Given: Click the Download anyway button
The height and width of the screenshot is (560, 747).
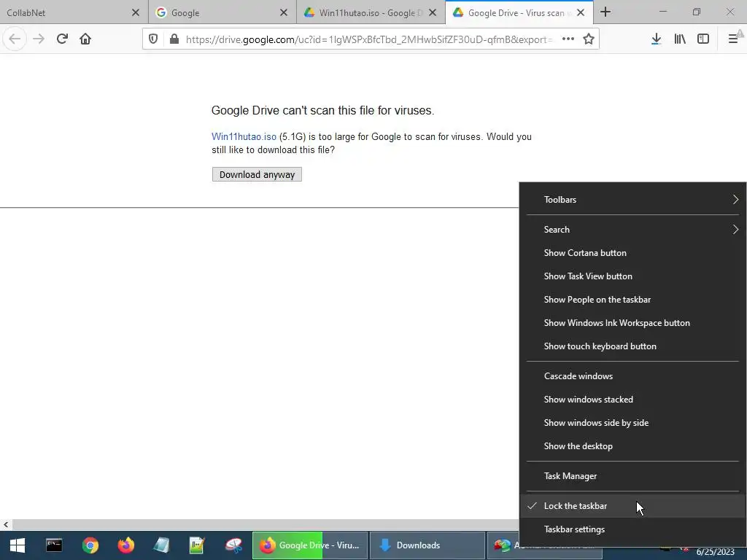Looking at the screenshot, I should pyautogui.click(x=257, y=175).
